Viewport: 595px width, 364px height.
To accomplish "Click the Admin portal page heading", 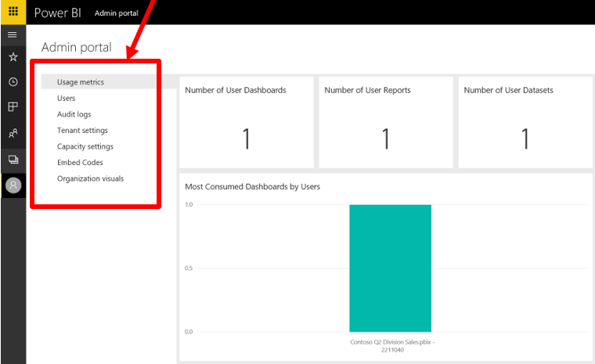I will pyautogui.click(x=77, y=48).
